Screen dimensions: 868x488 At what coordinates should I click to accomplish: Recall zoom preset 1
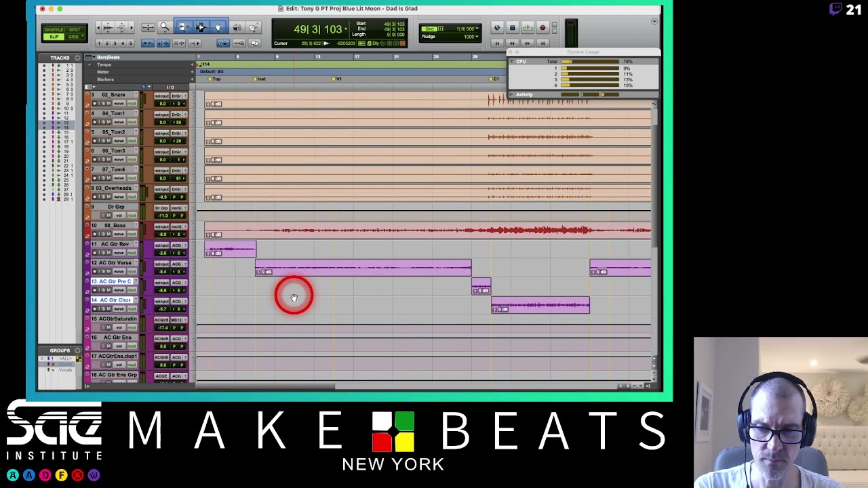click(x=99, y=43)
